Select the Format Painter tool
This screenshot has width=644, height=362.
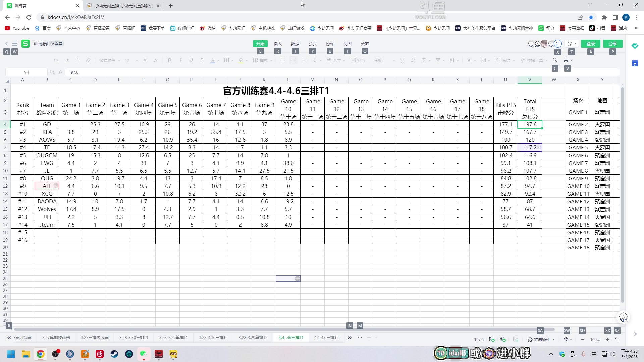tap(77, 61)
